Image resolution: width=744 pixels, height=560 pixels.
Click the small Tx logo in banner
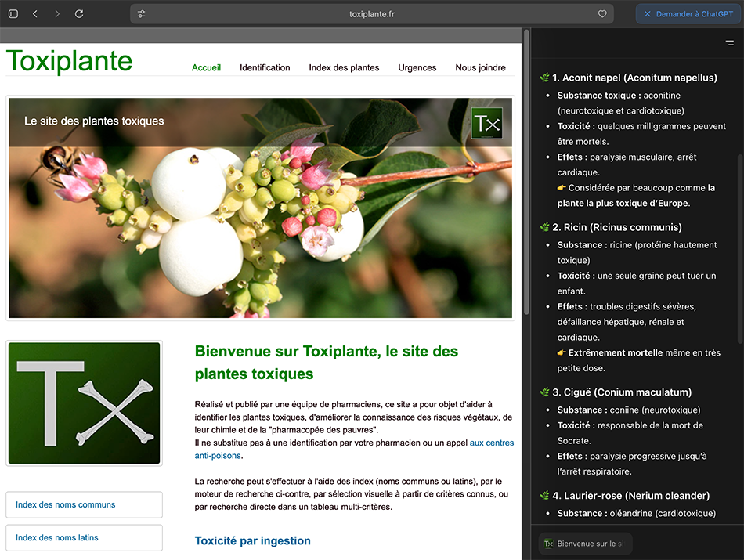487,124
